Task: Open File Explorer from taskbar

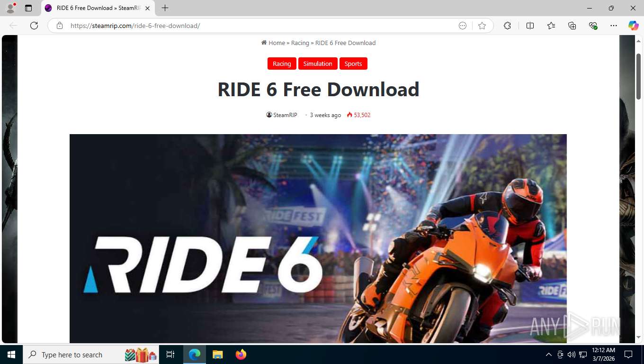Action: pos(217,355)
